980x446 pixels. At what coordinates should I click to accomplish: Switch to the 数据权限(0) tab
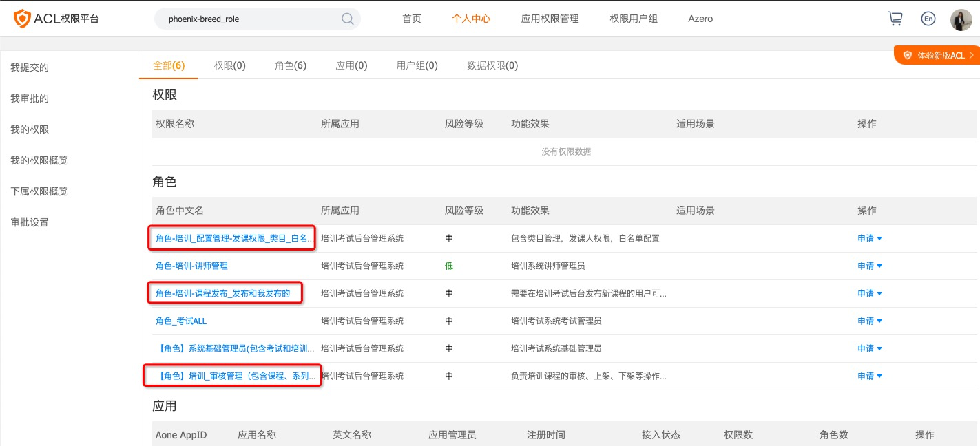(x=492, y=65)
